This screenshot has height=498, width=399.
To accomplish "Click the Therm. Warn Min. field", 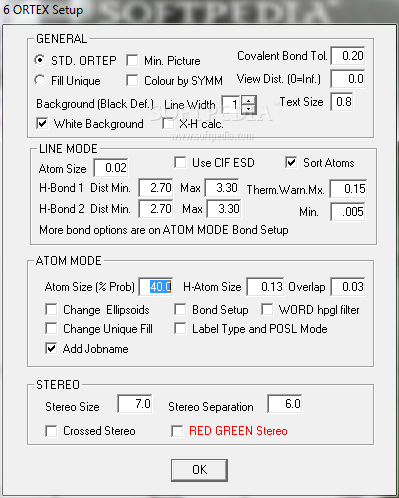I will pos(348,212).
